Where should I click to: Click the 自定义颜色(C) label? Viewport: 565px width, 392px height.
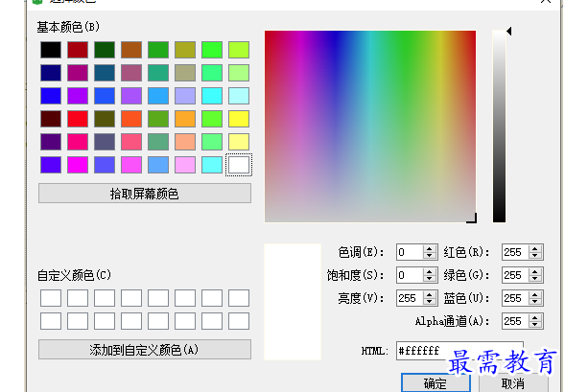pyautogui.click(x=74, y=275)
